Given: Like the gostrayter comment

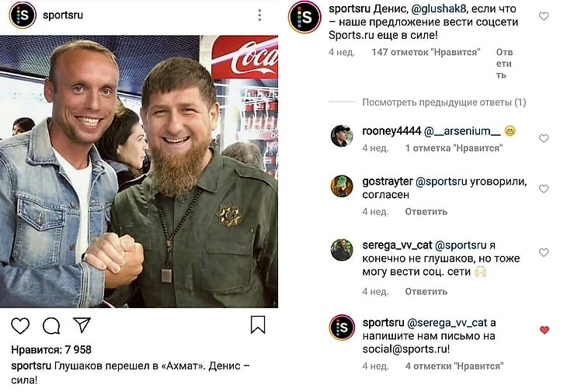Looking at the screenshot, I should (544, 189).
